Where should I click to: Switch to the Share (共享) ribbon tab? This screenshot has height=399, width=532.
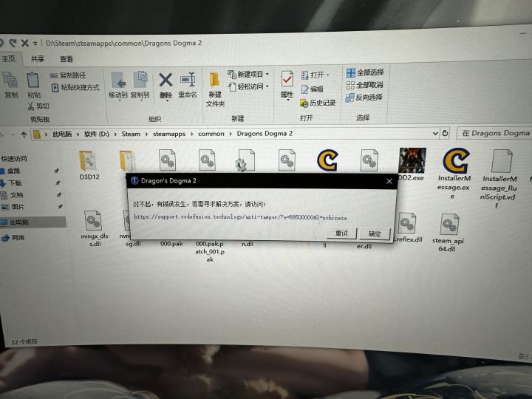(x=38, y=58)
